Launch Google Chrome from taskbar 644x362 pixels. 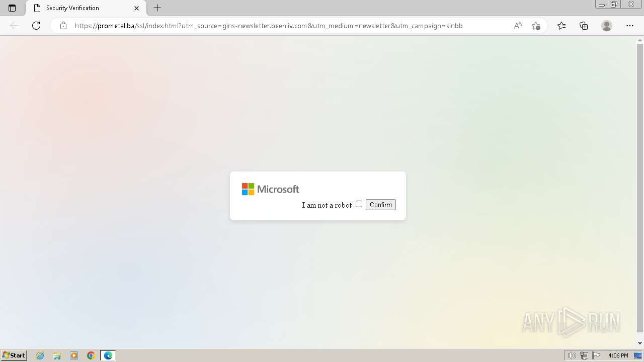(x=91, y=355)
